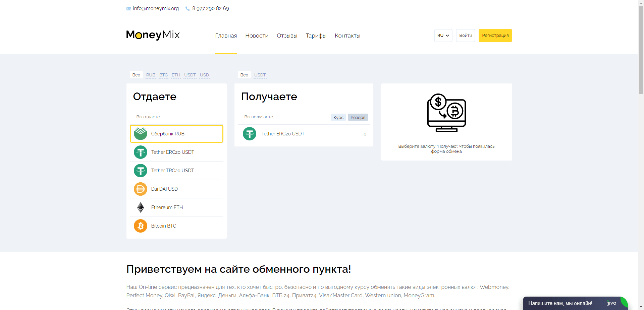Click the MoneyMix logo
The height and width of the screenshot is (310, 644).
click(153, 35)
